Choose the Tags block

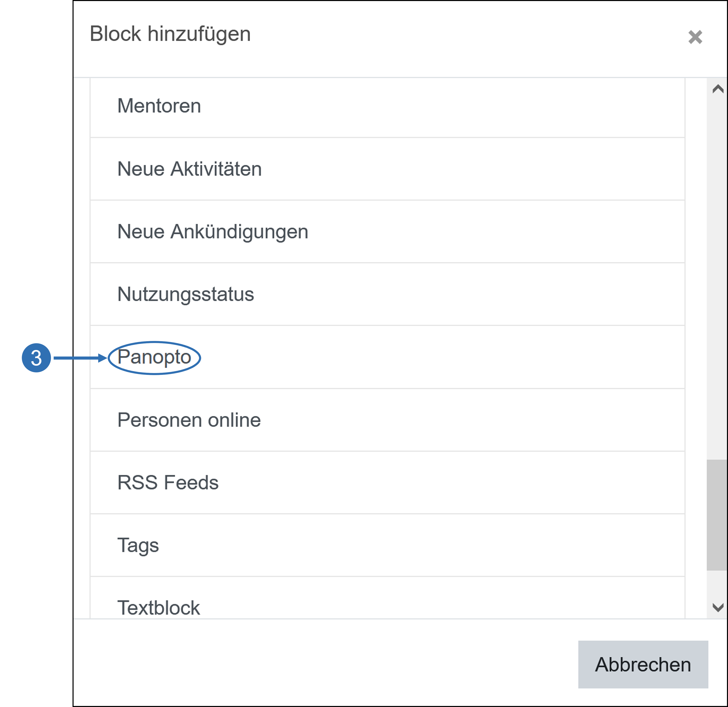(387, 545)
